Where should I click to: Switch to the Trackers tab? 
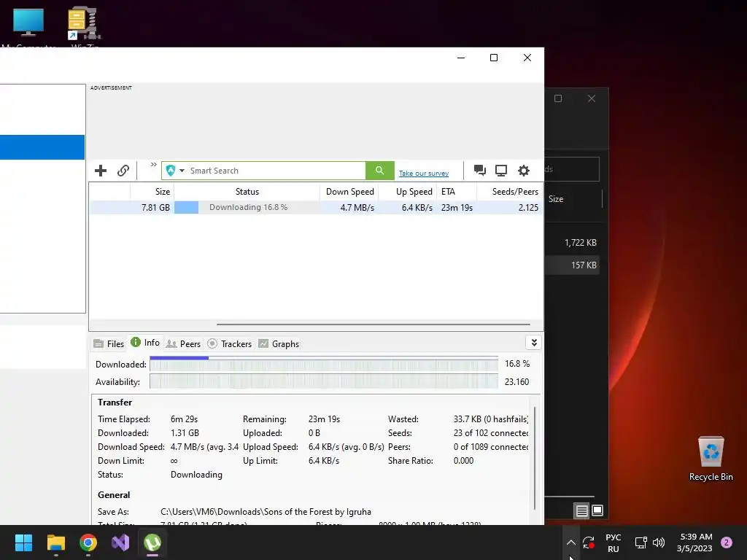click(x=230, y=344)
